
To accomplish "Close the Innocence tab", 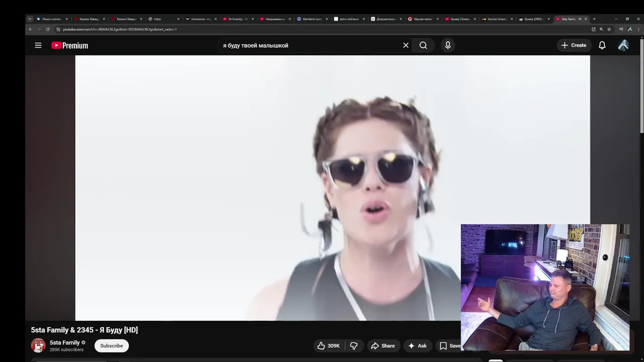I will [x=215, y=19].
